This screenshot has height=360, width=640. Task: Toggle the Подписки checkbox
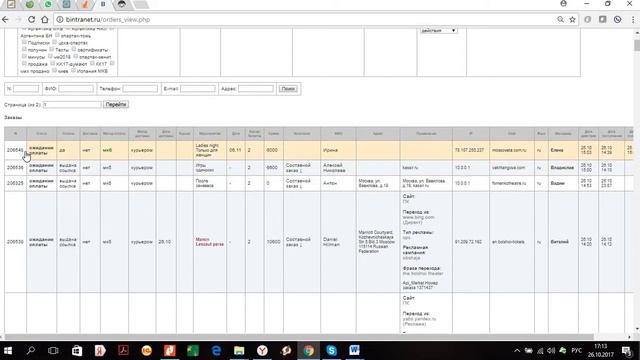[24, 42]
